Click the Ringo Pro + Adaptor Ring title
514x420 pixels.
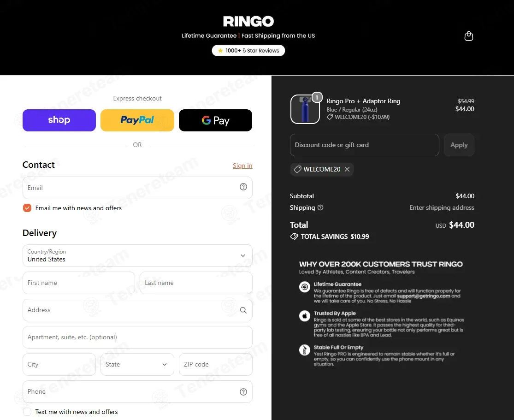363,101
